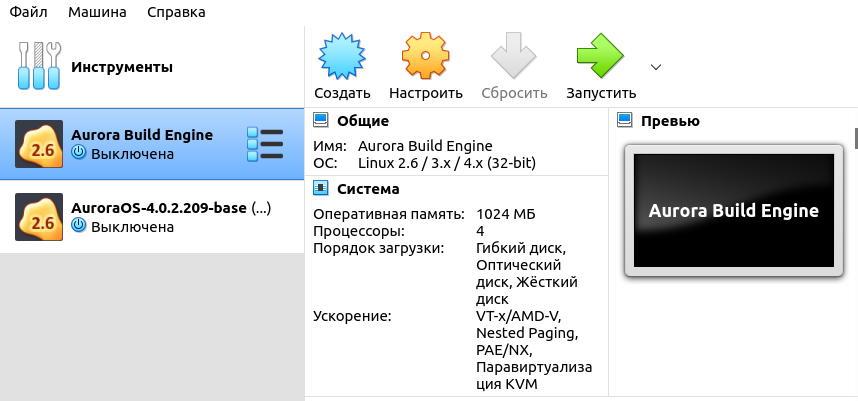This screenshot has height=401, width=858.
Task: Expand the dropdown arrow next to Запустить
Action: (656, 67)
